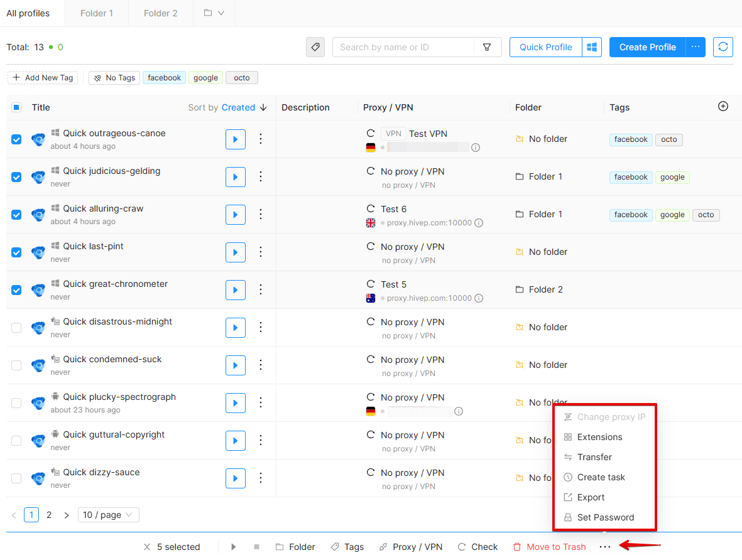Move selected profiles to Trash

pyautogui.click(x=549, y=547)
